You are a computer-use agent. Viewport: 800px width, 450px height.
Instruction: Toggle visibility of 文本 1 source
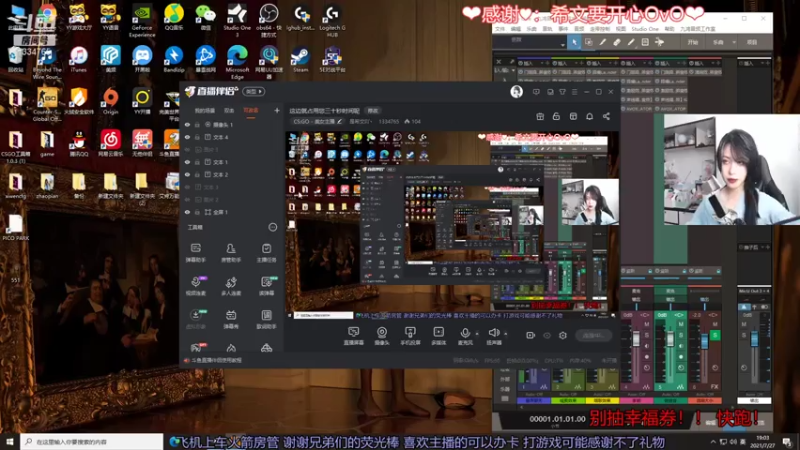pyautogui.click(x=187, y=162)
